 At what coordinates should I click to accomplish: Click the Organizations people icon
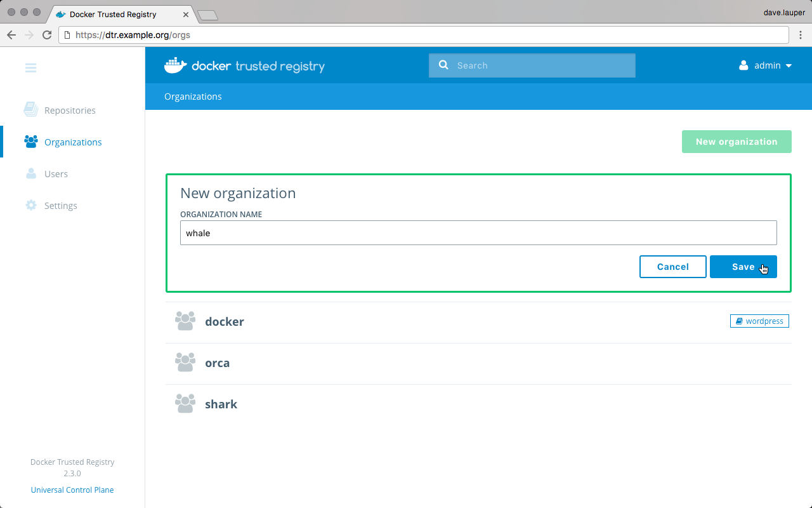pos(30,142)
